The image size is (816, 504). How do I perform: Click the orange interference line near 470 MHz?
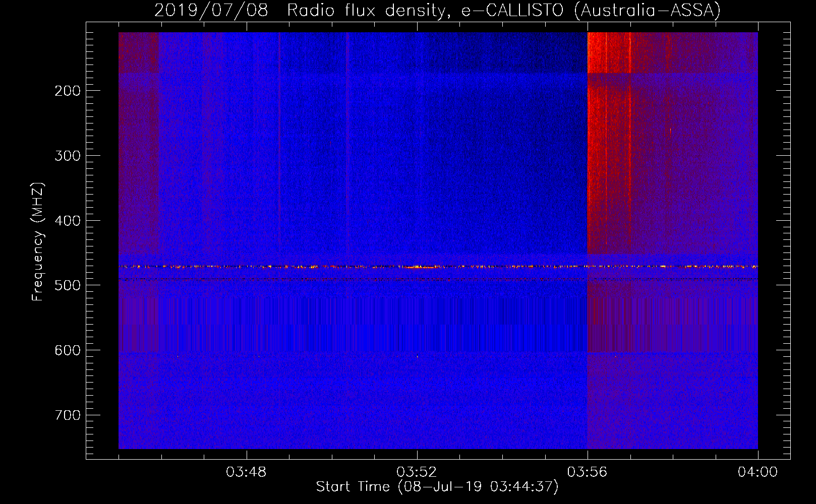click(x=438, y=267)
